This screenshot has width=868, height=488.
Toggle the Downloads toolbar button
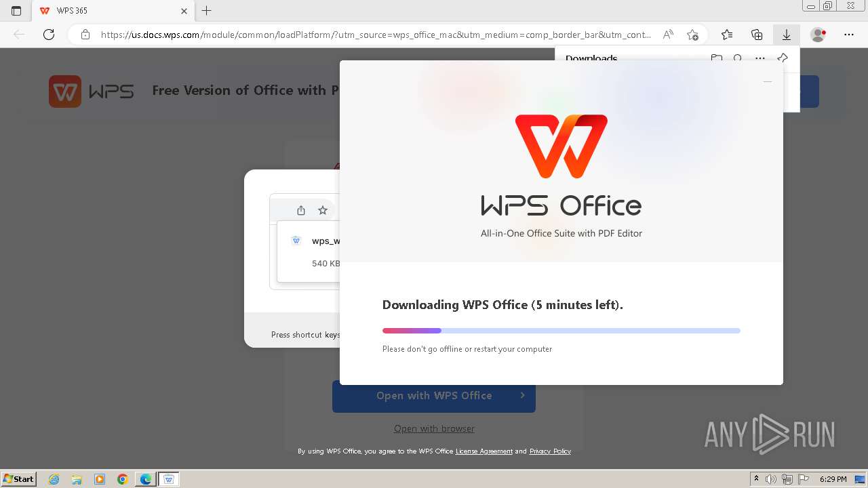pos(787,35)
